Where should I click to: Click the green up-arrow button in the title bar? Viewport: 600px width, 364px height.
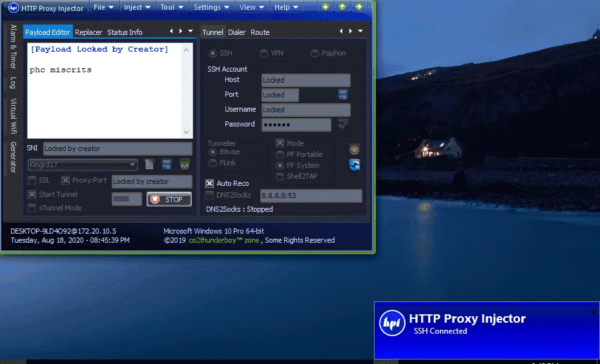tap(342, 7)
